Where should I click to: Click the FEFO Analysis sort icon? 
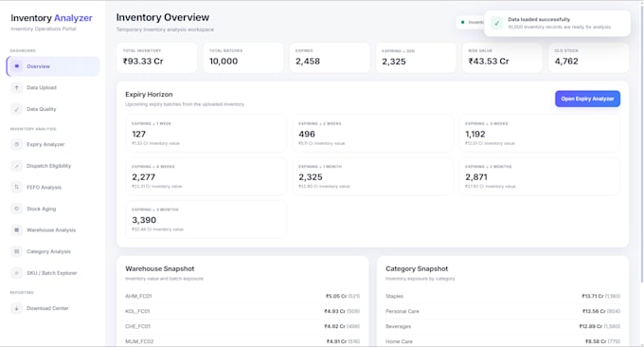coord(16,187)
